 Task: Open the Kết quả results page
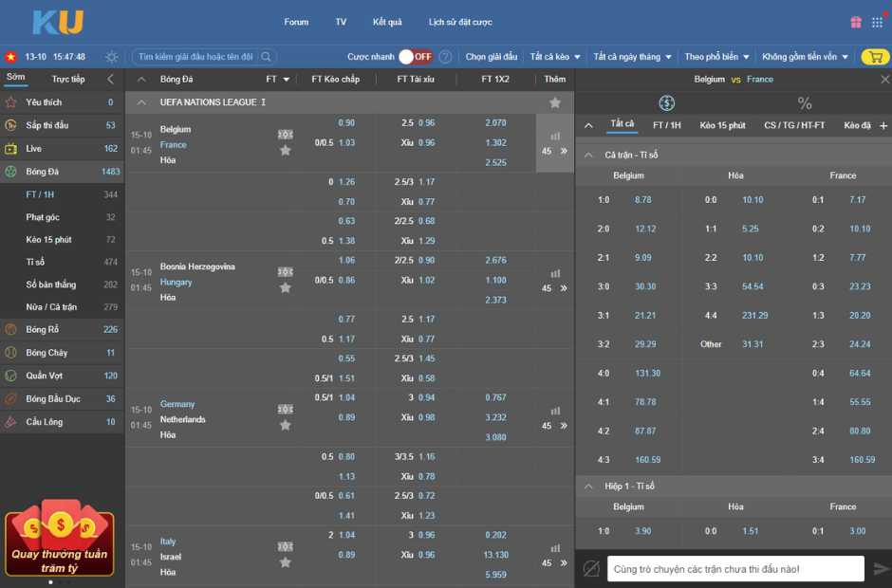pos(387,22)
